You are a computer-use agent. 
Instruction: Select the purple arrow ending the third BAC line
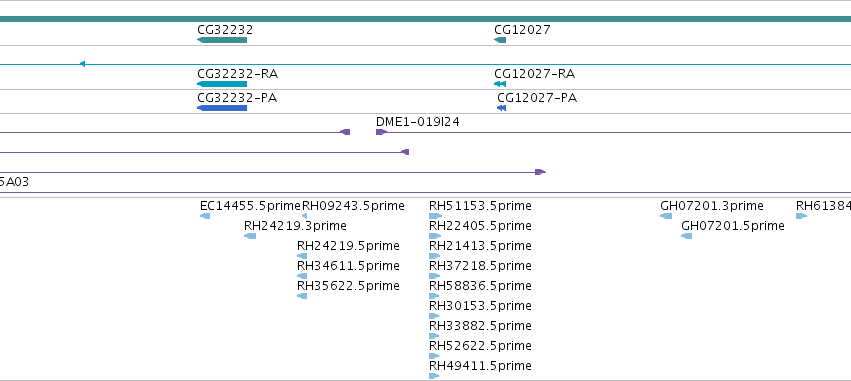(x=541, y=172)
